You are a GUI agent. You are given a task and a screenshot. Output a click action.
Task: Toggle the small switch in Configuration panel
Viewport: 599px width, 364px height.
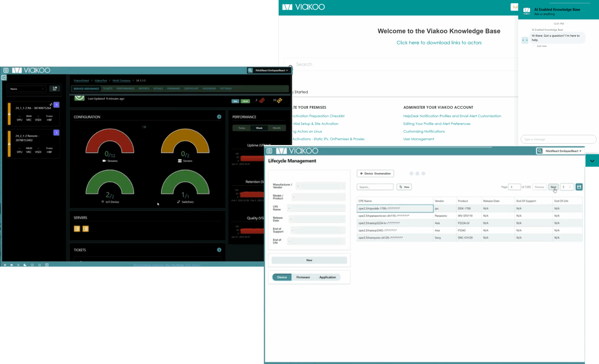144,127
